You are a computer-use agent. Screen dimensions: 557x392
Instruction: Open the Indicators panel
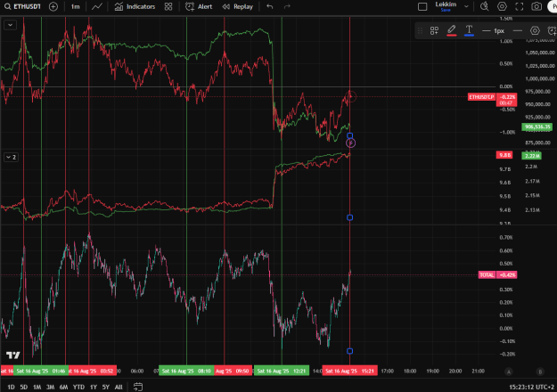(135, 6)
